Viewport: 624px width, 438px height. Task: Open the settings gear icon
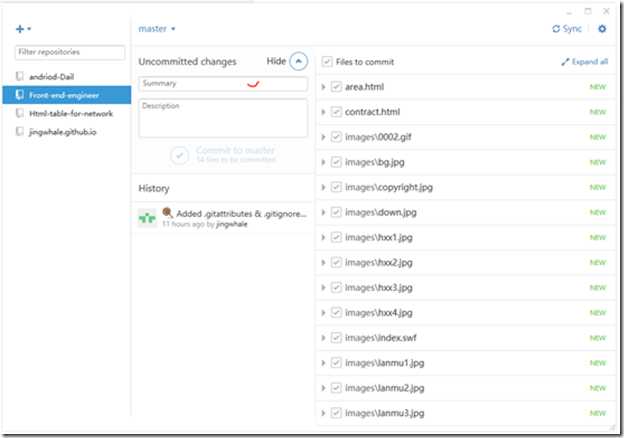click(602, 29)
